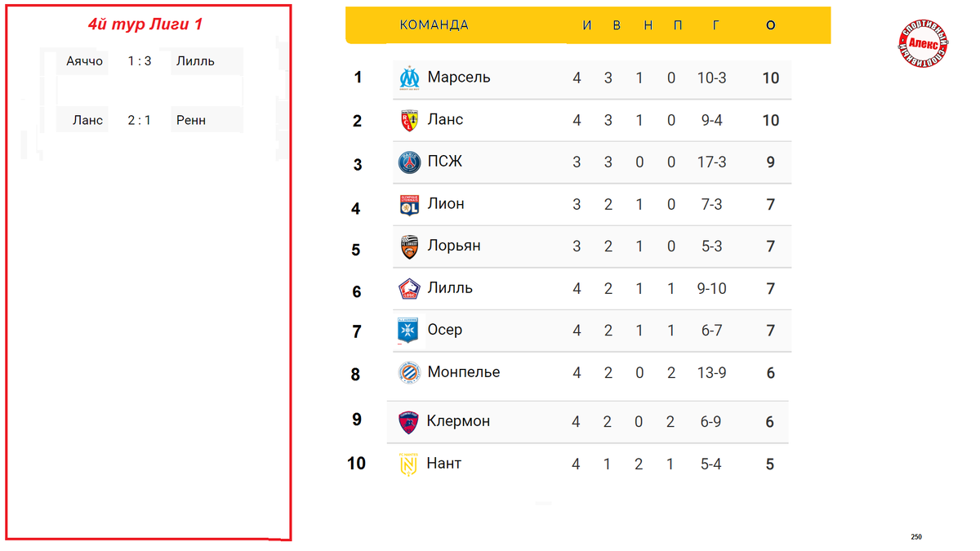Select the Аяччо 1:3 score
The width and height of the screenshot is (980, 551).
click(x=140, y=61)
